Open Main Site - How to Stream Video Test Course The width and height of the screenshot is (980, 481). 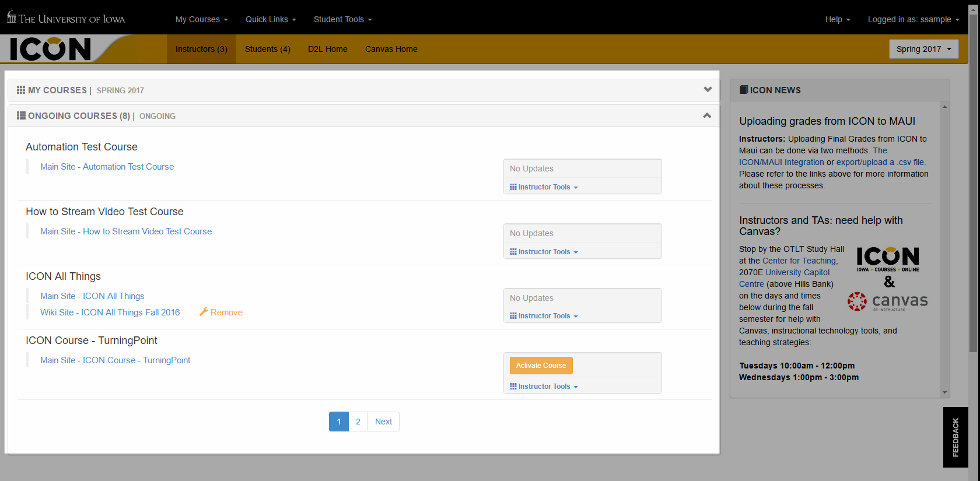pos(126,231)
